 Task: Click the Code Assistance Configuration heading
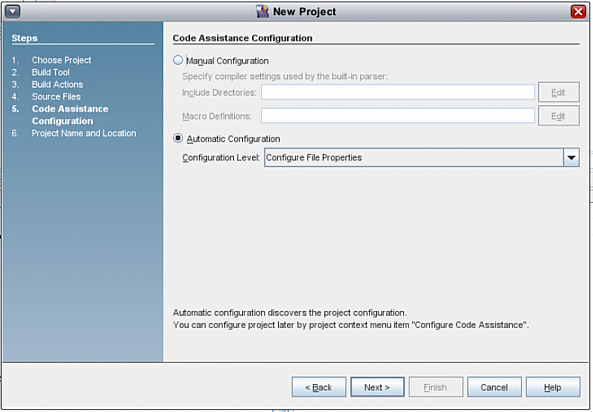[x=242, y=38]
